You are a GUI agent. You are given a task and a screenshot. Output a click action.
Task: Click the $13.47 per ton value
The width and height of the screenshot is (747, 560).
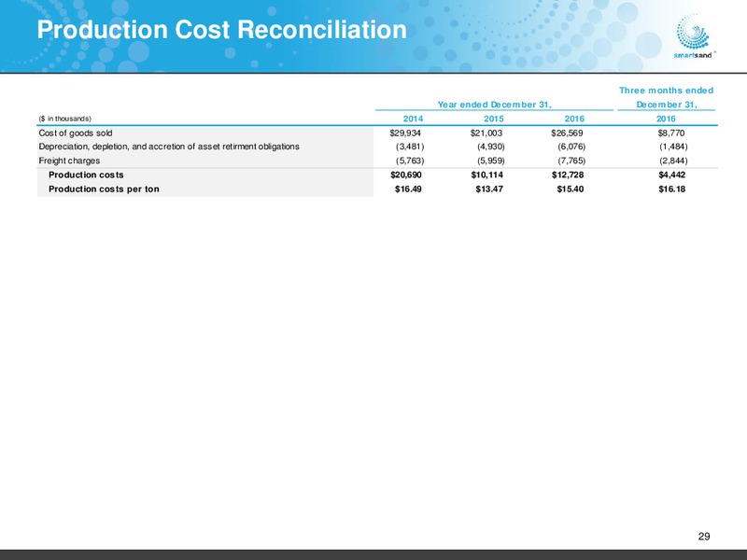pyautogui.click(x=489, y=189)
